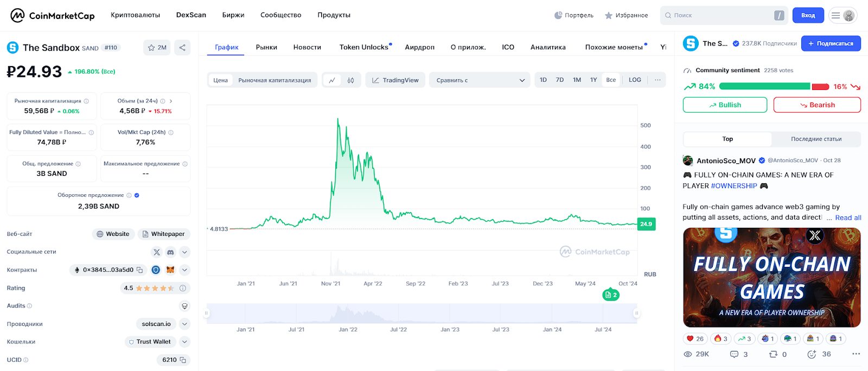Click the CoinMarketCap logo
Image resolution: width=868 pixels, height=371 pixels.
click(53, 15)
